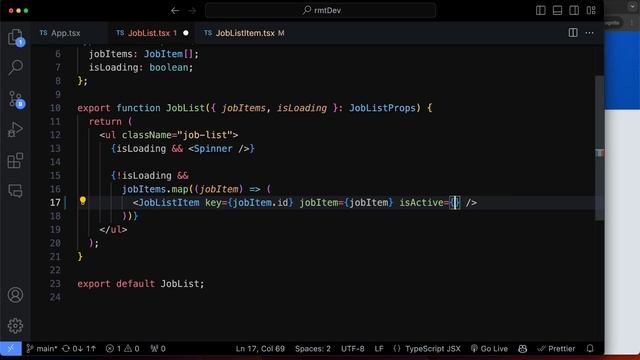The width and height of the screenshot is (640, 360).
Task: Open the Remote Explorer view
Action: [x=16, y=191]
